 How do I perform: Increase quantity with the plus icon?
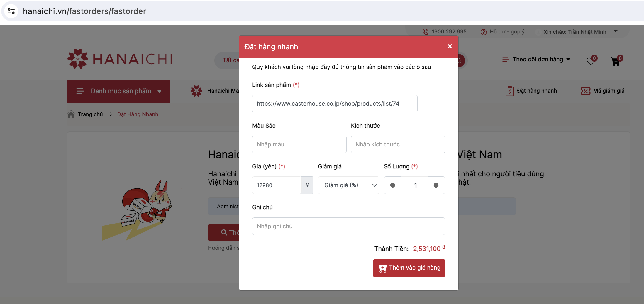tap(436, 185)
